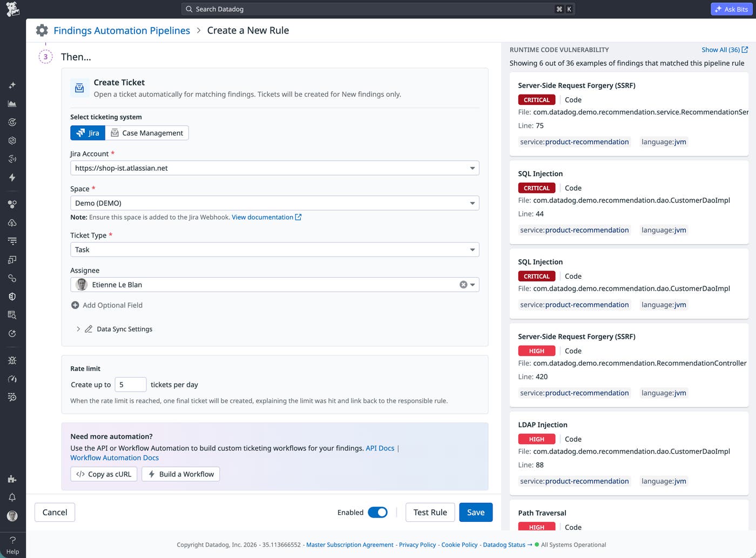Screen dimensions: 756x558
Task: Open Workflow Automation Docs link
Action: [114, 458]
